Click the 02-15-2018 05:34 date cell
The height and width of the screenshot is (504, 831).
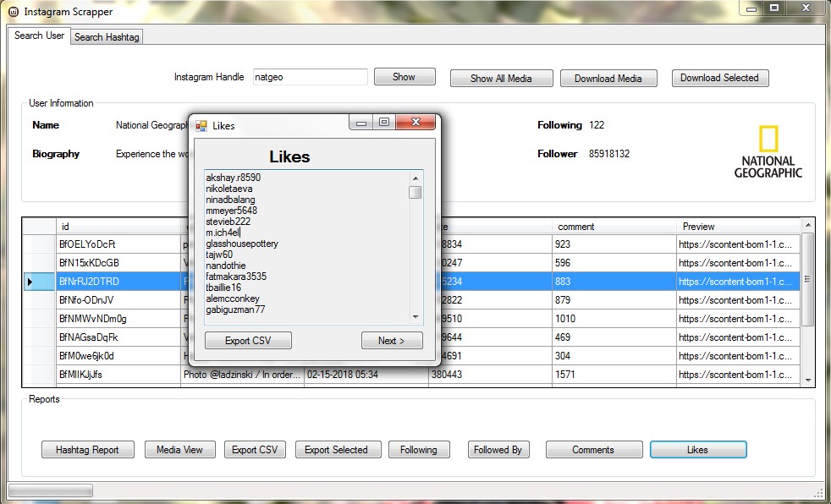(366, 375)
